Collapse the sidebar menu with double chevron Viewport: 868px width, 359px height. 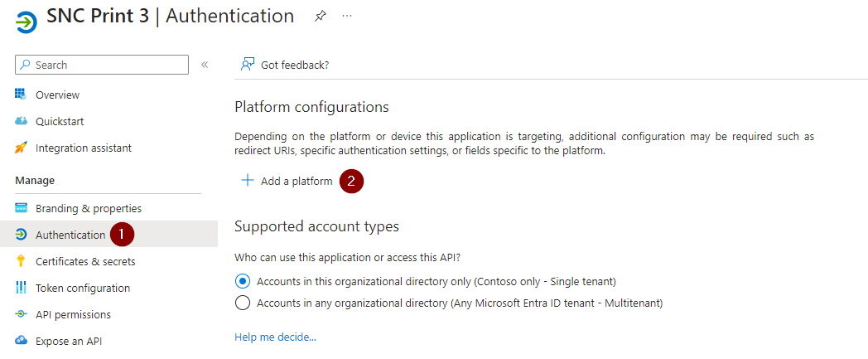[205, 65]
